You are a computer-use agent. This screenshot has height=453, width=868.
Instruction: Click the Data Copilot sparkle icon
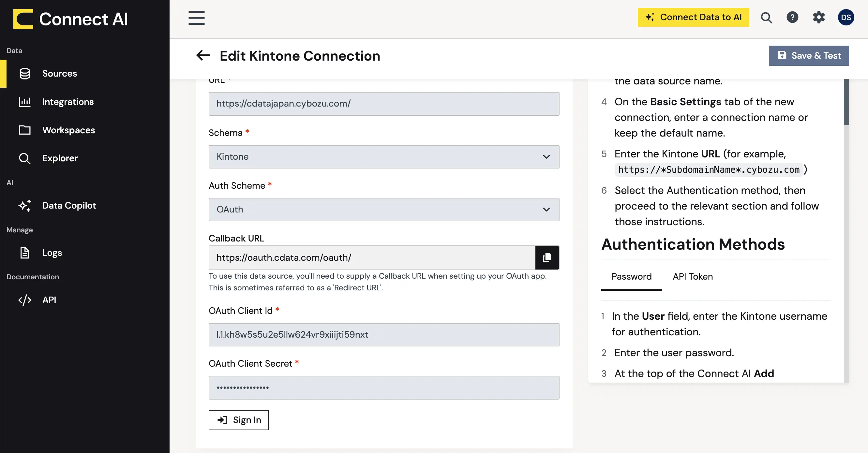(x=24, y=205)
